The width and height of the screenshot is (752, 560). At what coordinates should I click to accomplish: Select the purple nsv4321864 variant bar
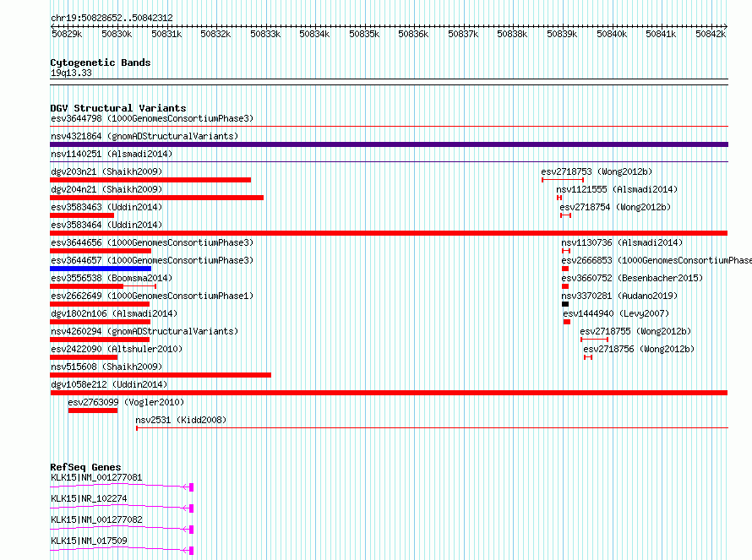click(x=389, y=144)
